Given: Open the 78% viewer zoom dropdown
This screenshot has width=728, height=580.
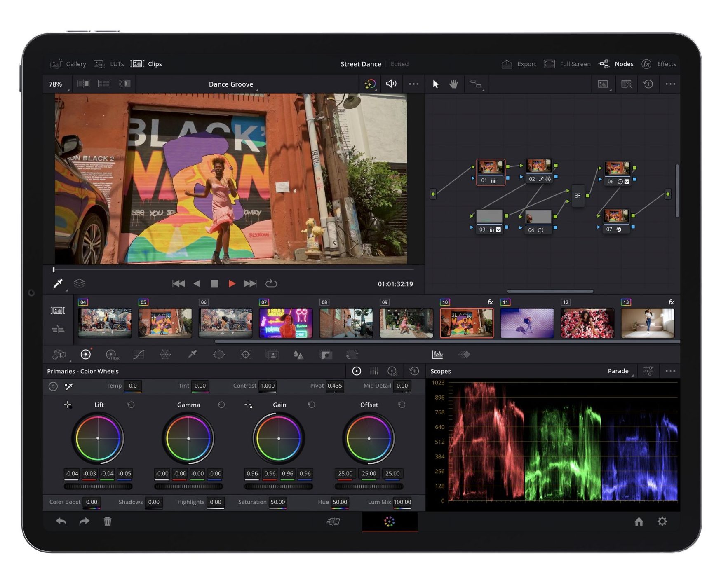Looking at the screenshot, I should tap(56, 84).
